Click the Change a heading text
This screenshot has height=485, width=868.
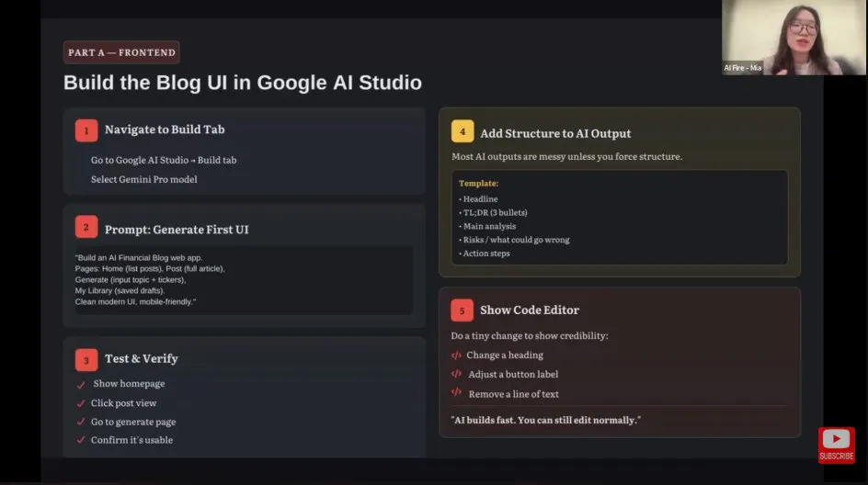[x=504, y=355]
